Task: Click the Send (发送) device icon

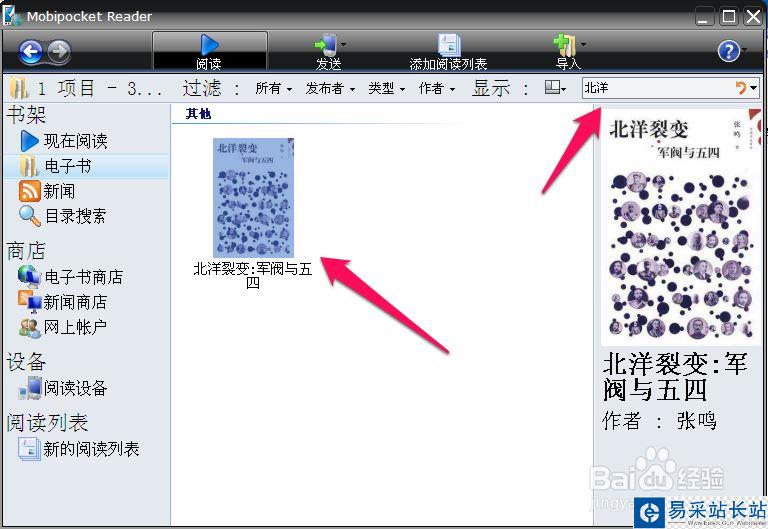Action: point(326,44)
